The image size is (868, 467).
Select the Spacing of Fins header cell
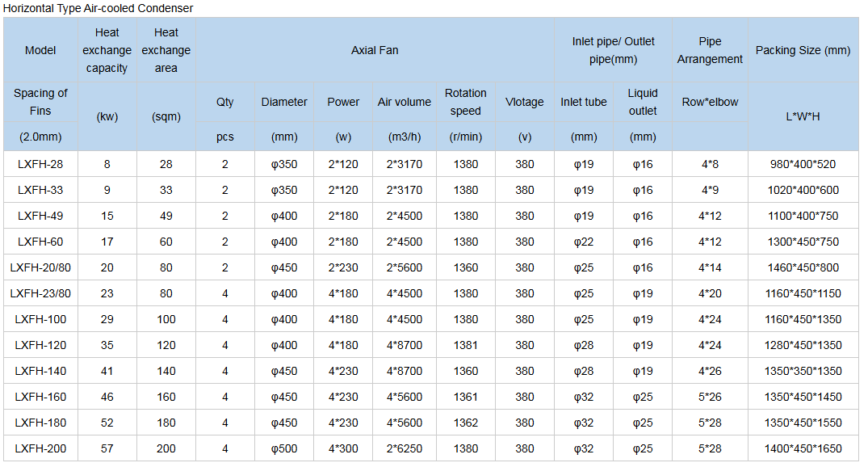(40, 102)
